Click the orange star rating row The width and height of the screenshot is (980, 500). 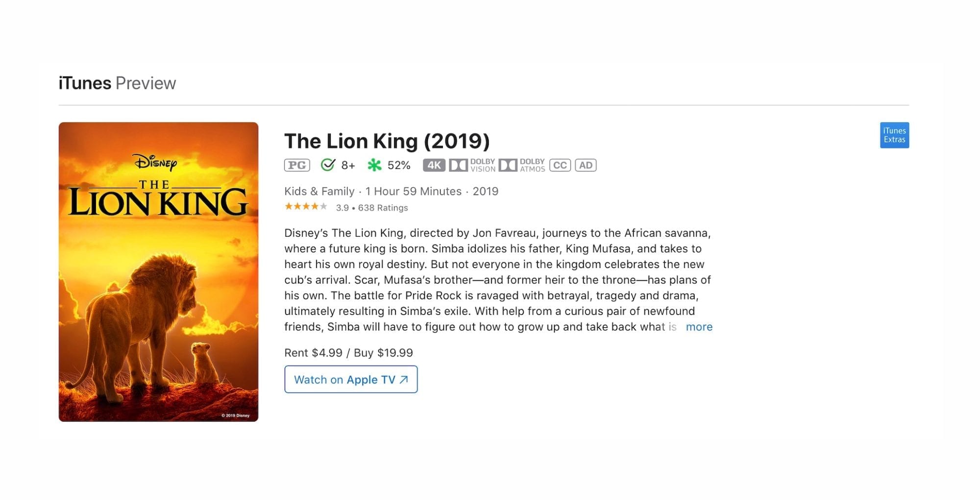pyautogui.click(x=306, y=207)
